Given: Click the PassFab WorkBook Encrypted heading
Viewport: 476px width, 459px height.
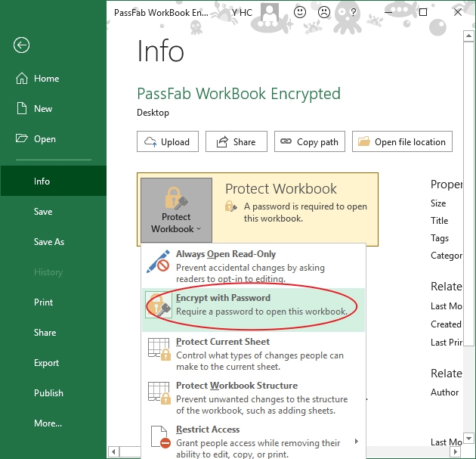Looking at the screenshot, I should (x=239, y=94).
